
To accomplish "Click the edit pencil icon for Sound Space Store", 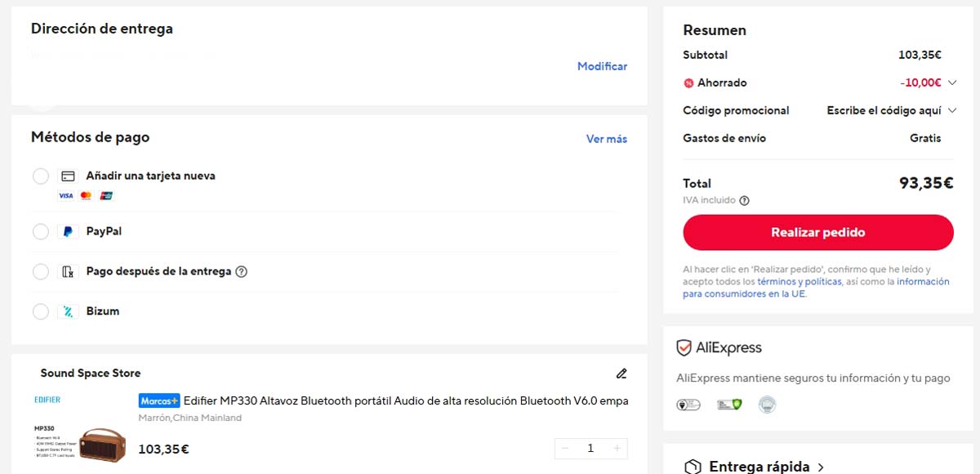I will [621, 373].
